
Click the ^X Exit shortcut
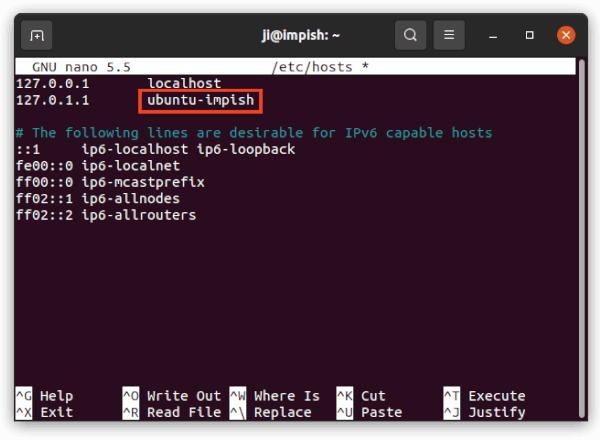[x=44, y=412]
